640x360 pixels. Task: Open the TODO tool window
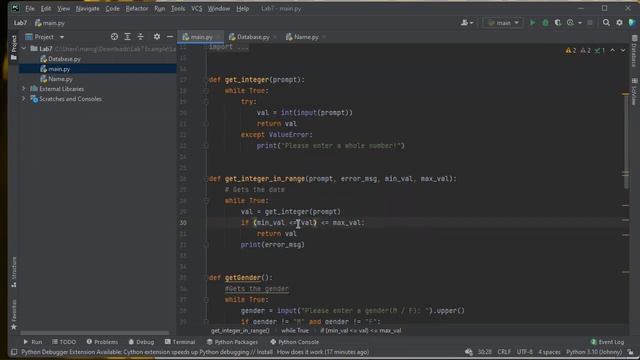pyautogui.click(x=64, y=342)
